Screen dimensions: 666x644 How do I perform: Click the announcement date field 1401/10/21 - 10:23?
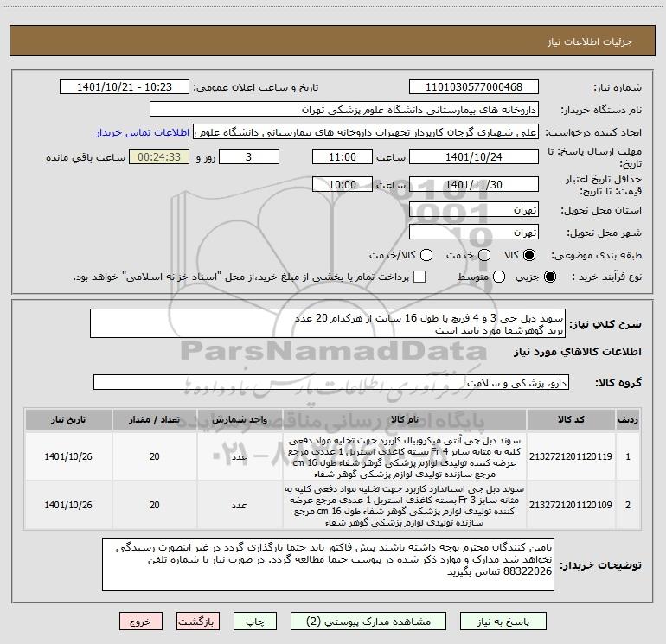click(125, 87)
